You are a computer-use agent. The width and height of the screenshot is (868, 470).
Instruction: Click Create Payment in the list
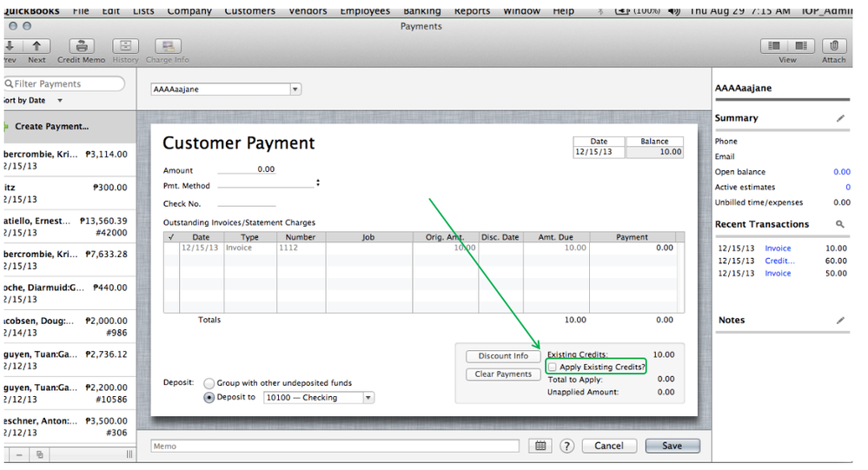click(x=51, y=126)
